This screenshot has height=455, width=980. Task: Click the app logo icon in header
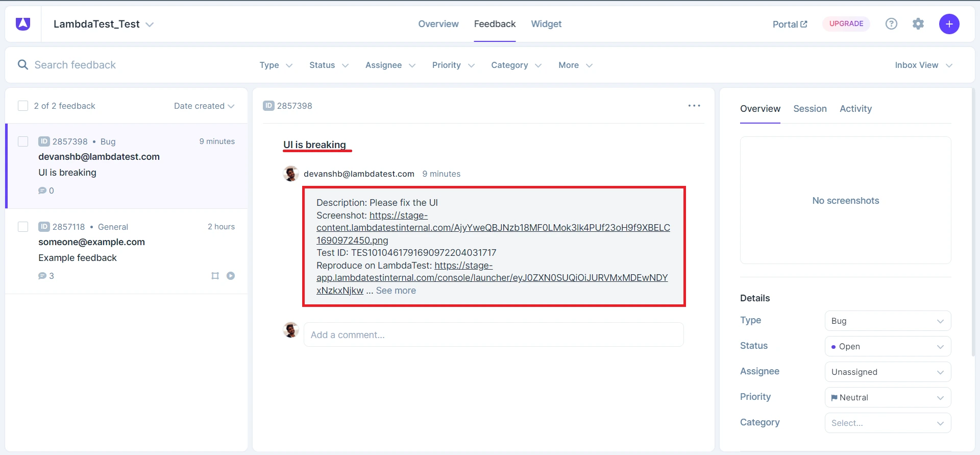23,24
